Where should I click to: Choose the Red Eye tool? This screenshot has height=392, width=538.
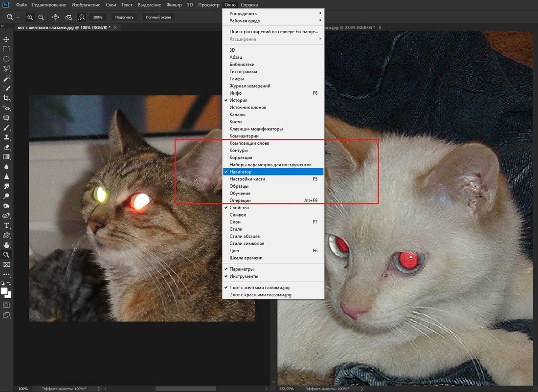(x=6, y=108)
